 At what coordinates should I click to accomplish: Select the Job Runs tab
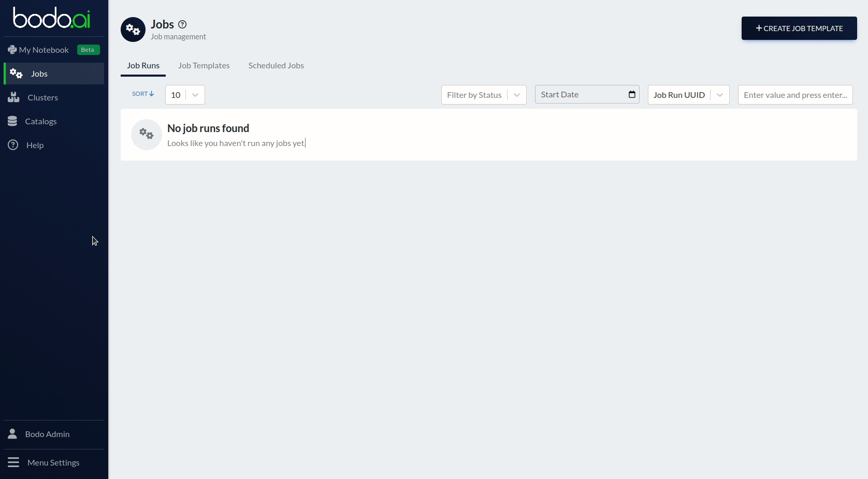pos(143,66)
